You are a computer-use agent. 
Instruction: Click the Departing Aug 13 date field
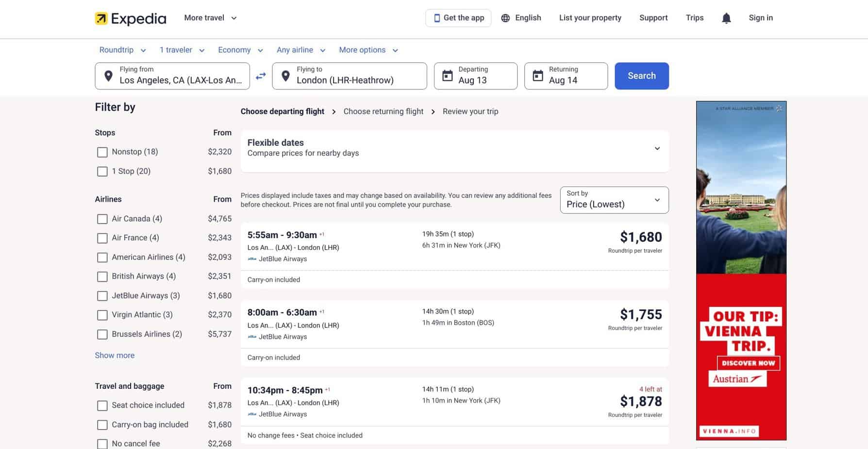476,76
